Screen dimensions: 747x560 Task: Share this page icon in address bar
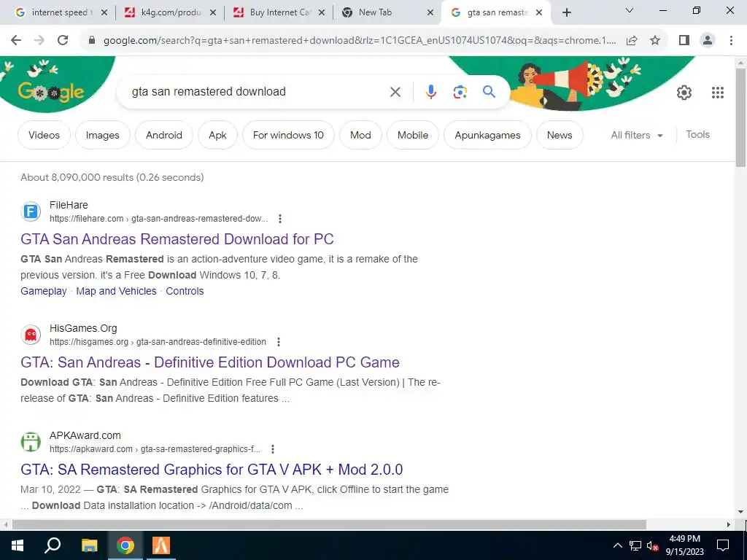pos(632,41)
